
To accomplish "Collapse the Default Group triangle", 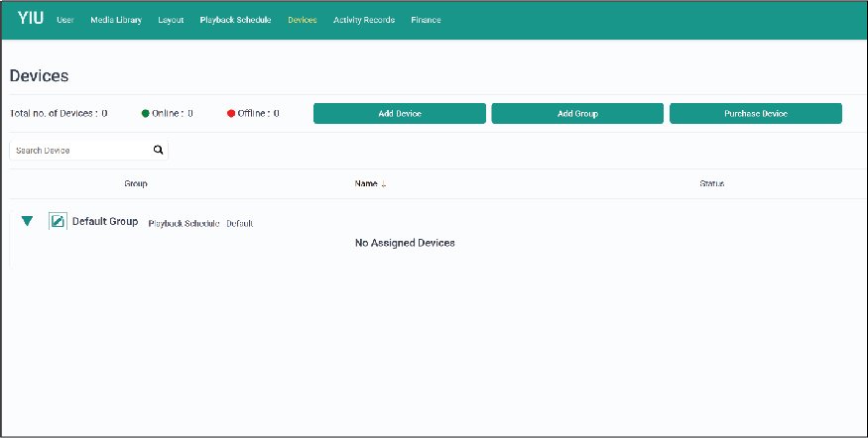I will tap(27, 221).
